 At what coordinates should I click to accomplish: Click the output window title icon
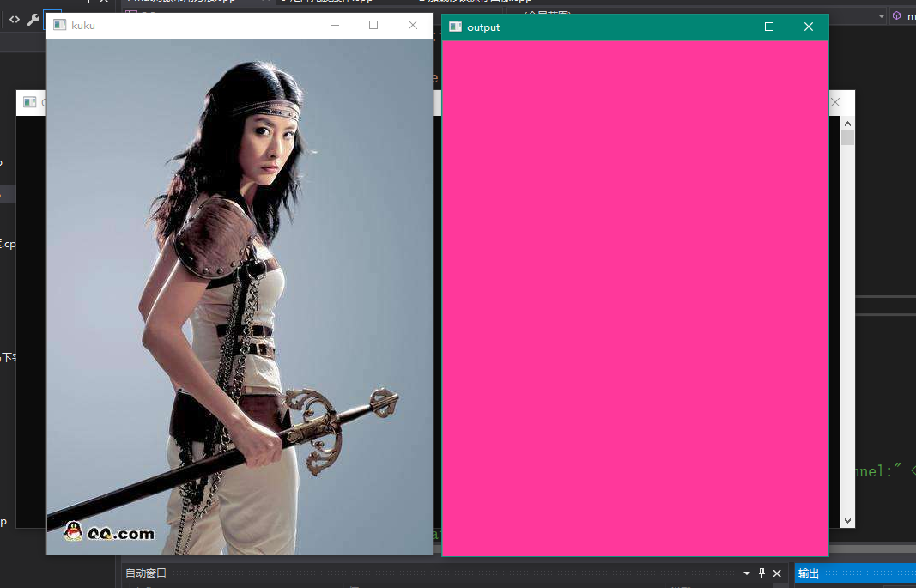[x=455, y=27]
